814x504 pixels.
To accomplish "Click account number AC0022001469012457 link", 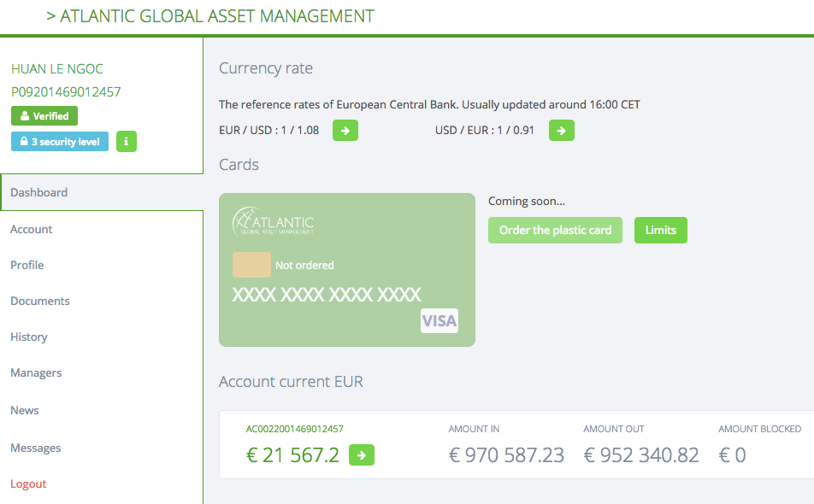I will coord(295,429).
